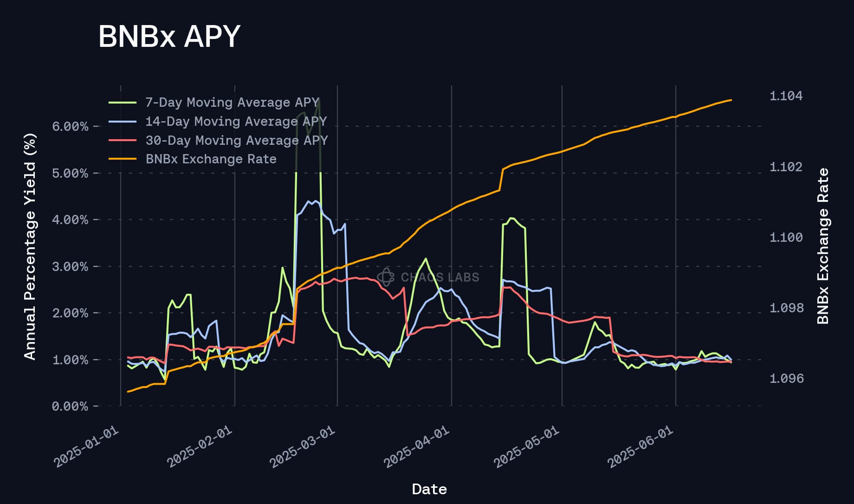Click the 6.00% y-axis tick label

[70, 127]
